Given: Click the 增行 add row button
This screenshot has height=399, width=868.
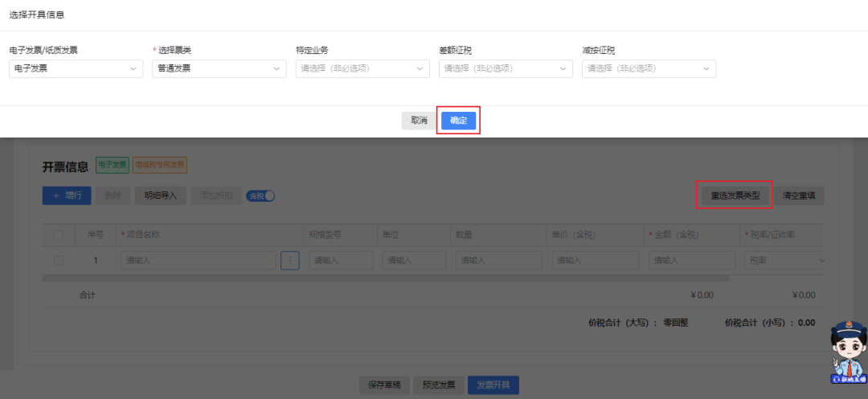Looking at the screenshot, I should (67, 195).
